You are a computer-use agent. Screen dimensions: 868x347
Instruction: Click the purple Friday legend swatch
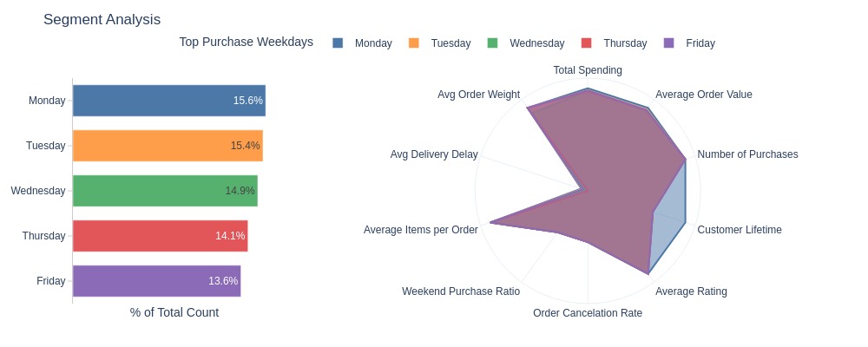point(668,43)
